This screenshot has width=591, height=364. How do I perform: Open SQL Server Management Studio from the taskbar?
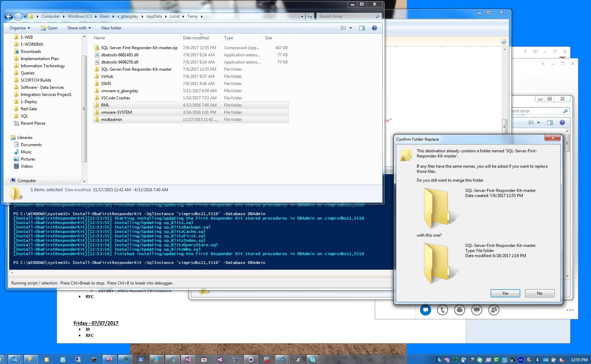pyautogui.click(x=125, y=359)
